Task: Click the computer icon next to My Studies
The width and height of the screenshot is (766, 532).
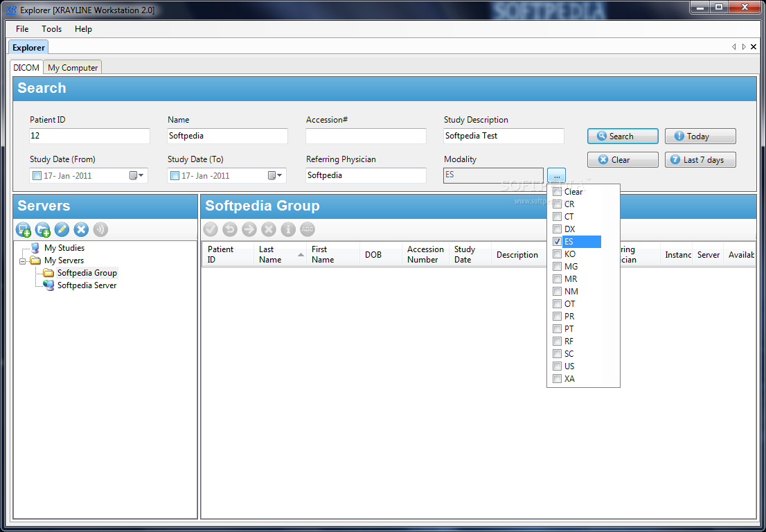Action: click(x=35, y=248)
